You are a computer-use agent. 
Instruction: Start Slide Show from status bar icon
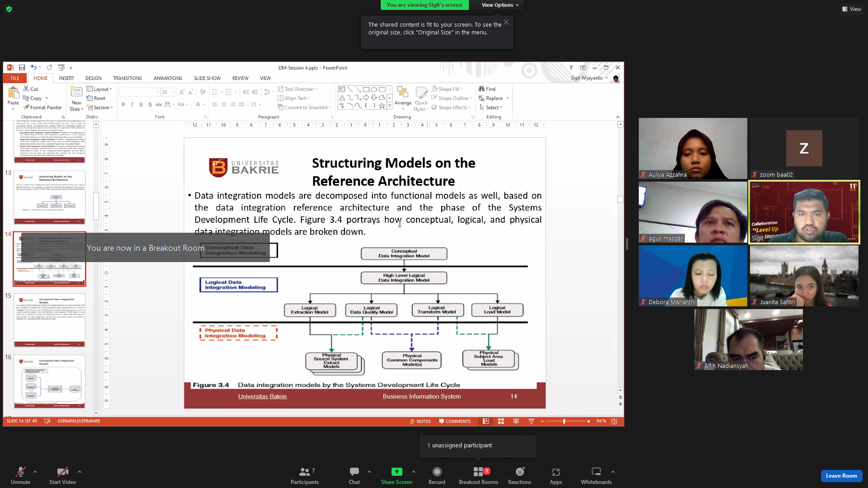click(x=531, y=421)
